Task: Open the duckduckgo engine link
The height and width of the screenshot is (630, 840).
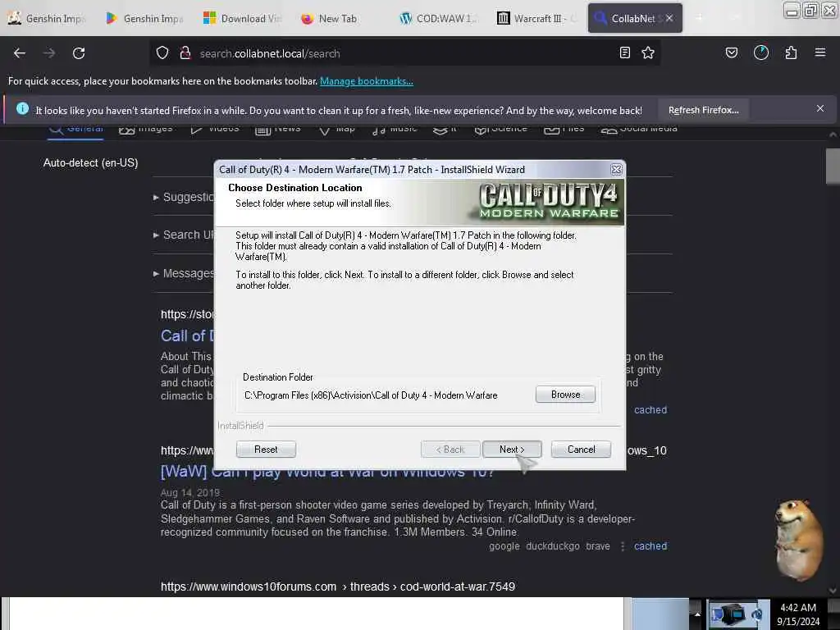Action: (x=553, y=546)
